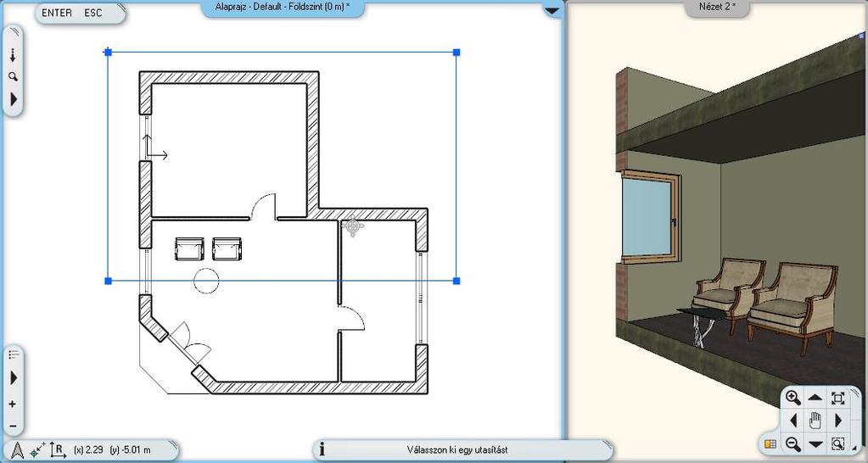This screenshot has width=868, height=463.
Task: Click the window in the 3D view
Action: coord(651,217)
